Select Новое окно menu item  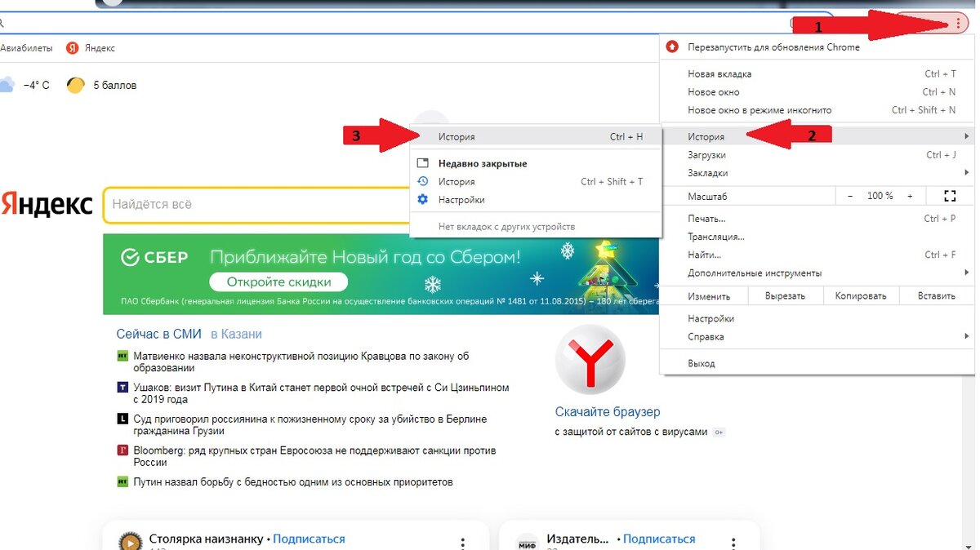(817, 91)
